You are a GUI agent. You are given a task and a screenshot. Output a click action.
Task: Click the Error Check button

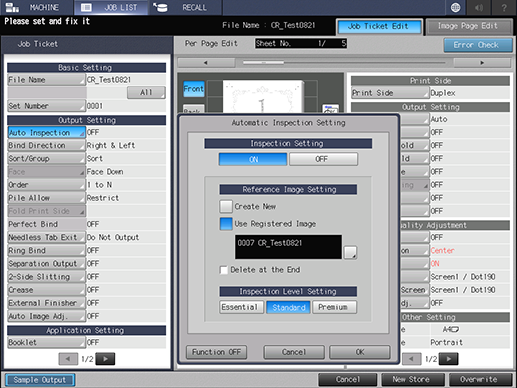[x=478, y=45]
